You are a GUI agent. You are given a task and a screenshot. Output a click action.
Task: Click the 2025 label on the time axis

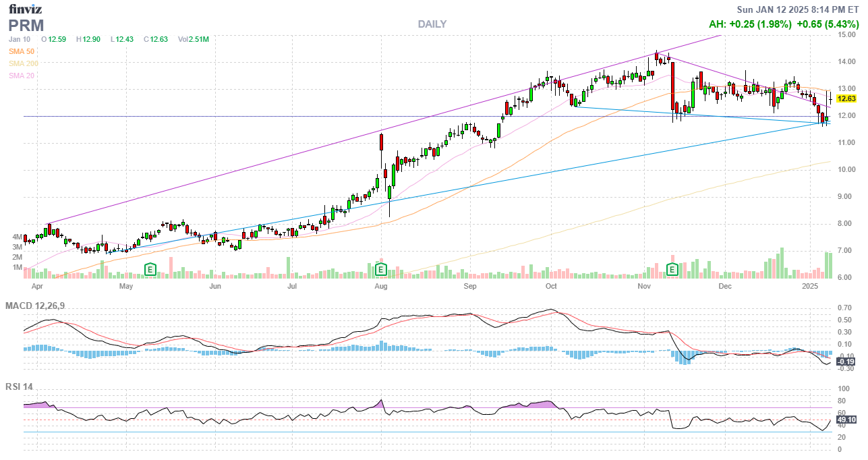point(811,287)
